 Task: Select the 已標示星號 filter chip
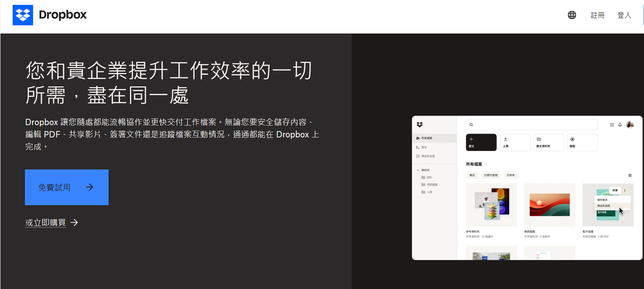click(x=491, y=175)
